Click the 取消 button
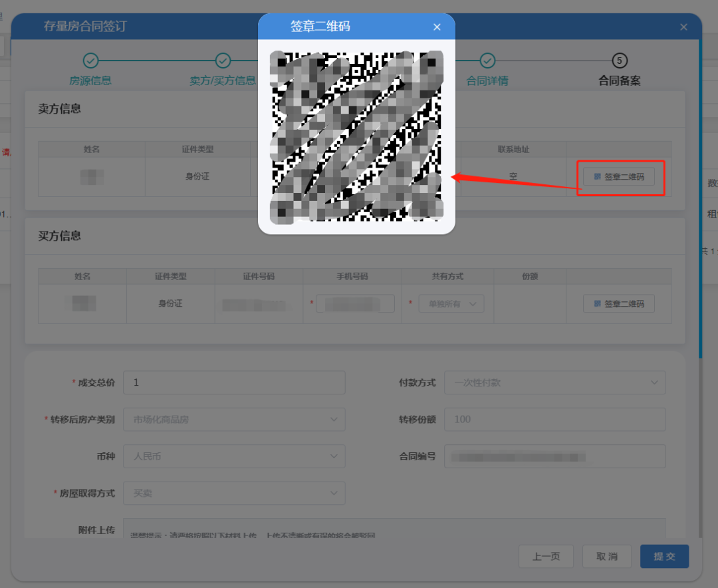Image resolution: width=718 pixels, height=588 pixels. pyautogui.click(x=607, y=556)
